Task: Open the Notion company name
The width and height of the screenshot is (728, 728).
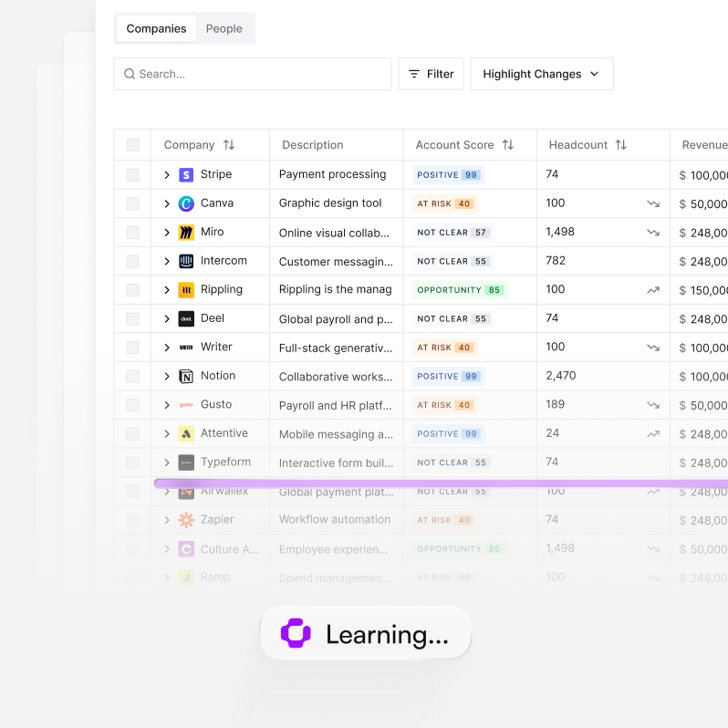Action: [x=218, y=376]
